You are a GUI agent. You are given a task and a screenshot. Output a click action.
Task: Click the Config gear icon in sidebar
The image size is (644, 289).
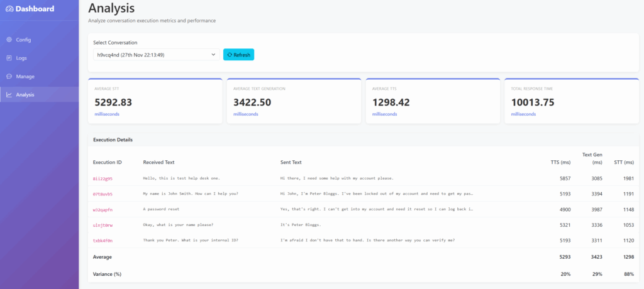coord(9,40)
